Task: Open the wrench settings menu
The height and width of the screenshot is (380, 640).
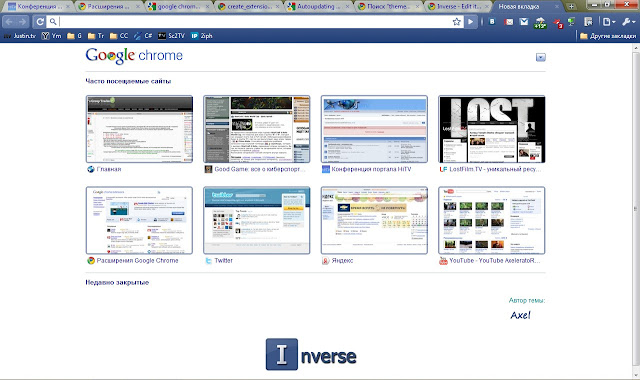Action: (628, 22)
